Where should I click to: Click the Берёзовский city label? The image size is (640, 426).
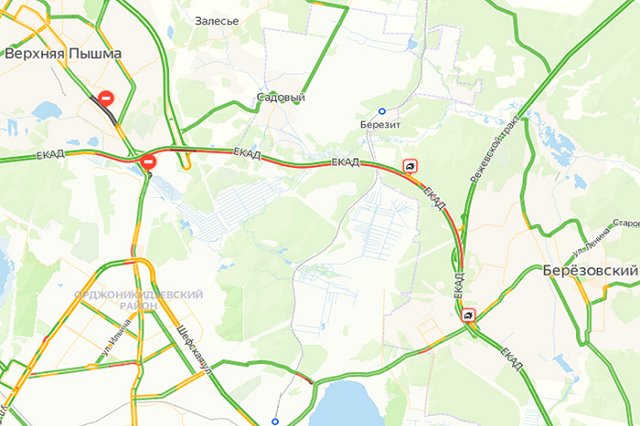pos(590,270)
